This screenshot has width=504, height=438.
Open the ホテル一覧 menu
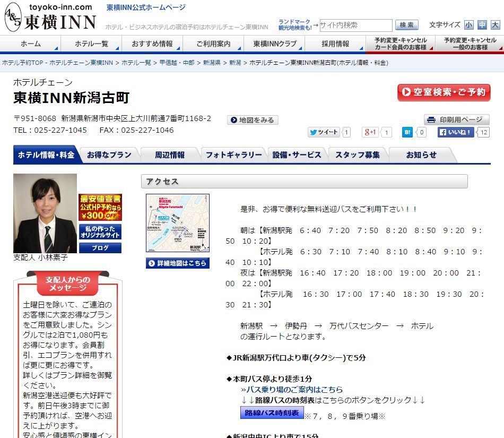[91, 44]
